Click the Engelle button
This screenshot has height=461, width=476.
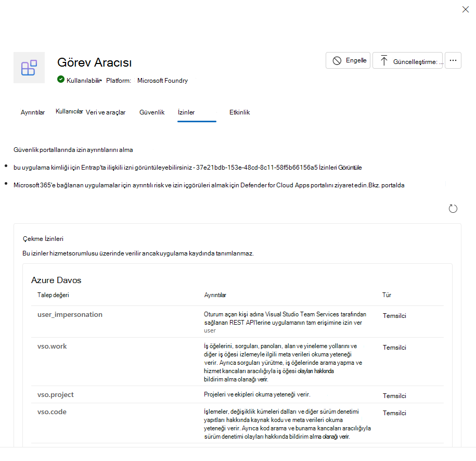click(348, 60)
